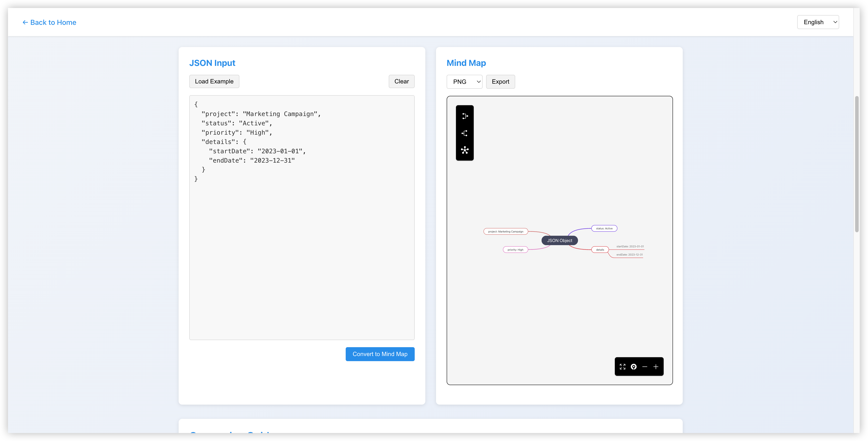Select the JSON Object root node
This screenshot has width=868, height=441.
[559, 240]
